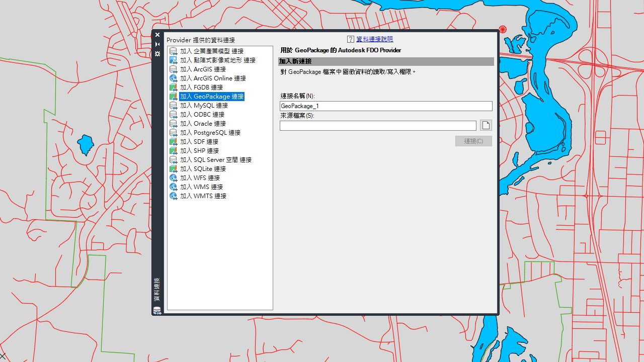Screen dimensions: 644x362
Task: Click the 加入新連接 section header
Action: click(x=386, y=61)
